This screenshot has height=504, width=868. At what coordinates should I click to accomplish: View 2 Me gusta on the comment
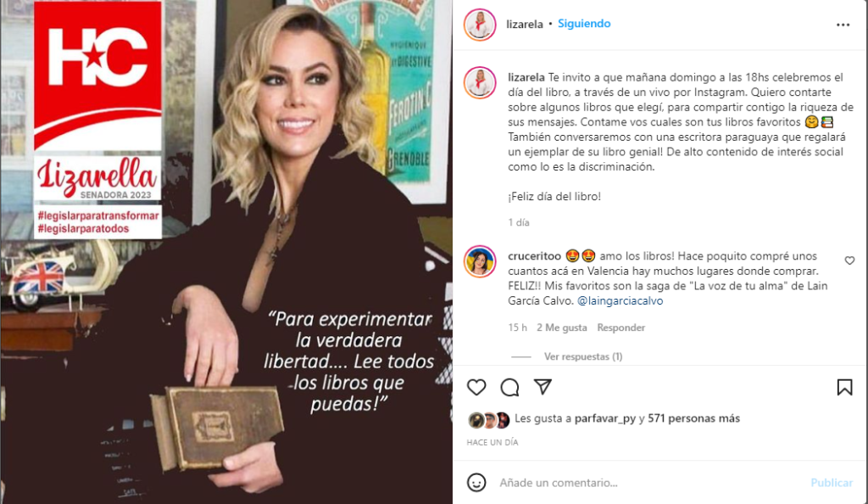point(561,328)
